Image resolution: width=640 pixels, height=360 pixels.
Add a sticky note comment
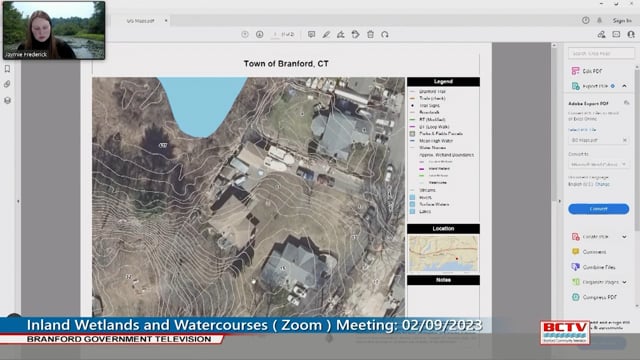311,35
